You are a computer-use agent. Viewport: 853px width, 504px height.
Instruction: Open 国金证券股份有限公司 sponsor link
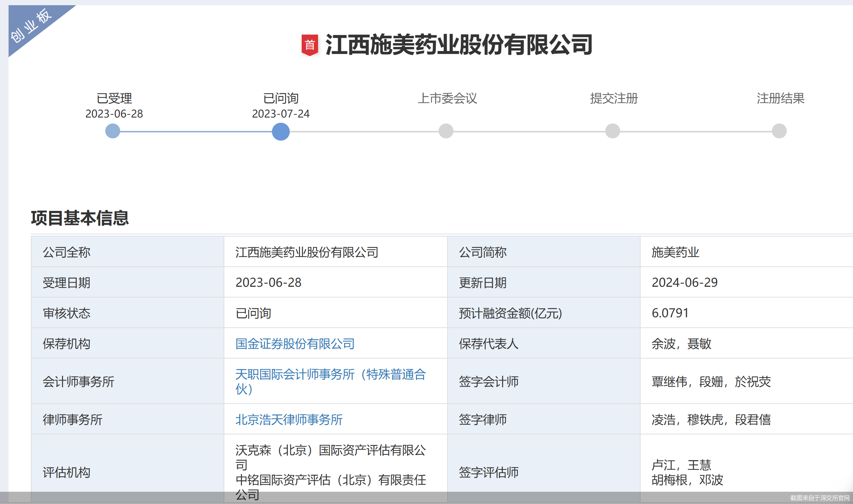click(x=295, y=344)
